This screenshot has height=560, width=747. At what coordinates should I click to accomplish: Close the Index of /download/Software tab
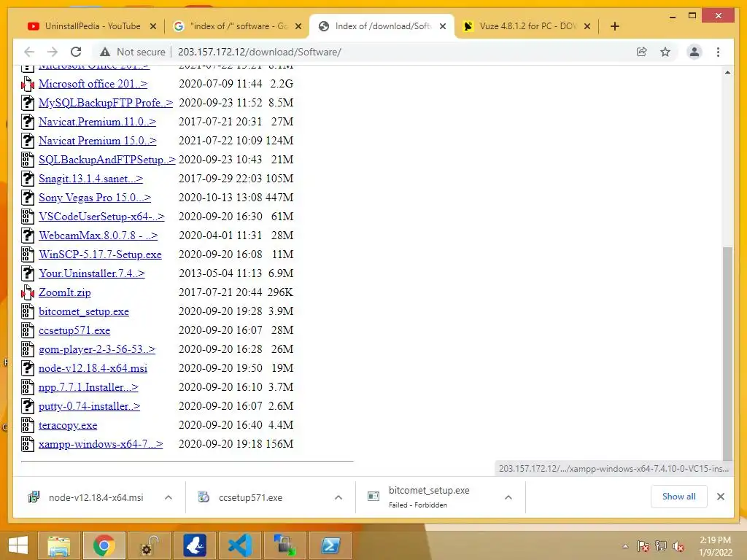tap(443, 26)
